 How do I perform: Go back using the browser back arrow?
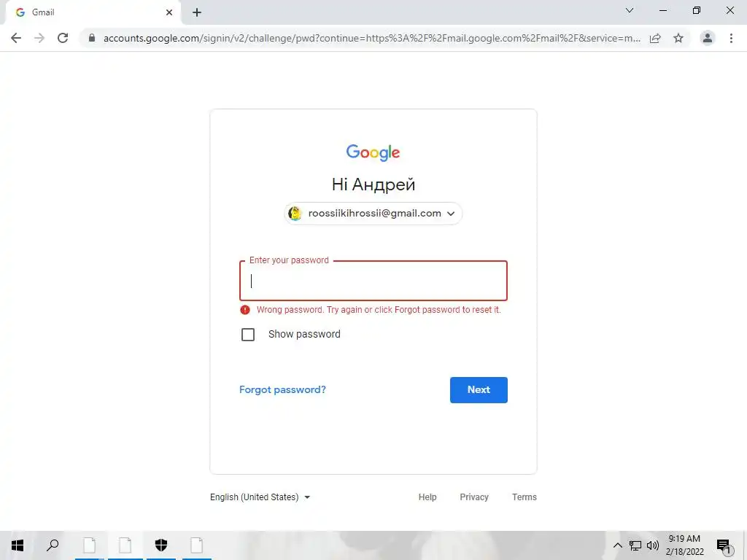[16, 38]
